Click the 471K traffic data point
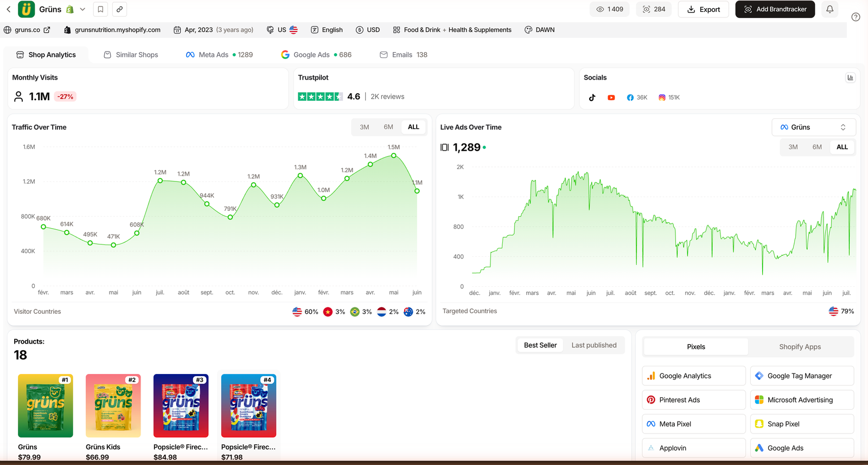868x465 pixels. click(113, 245)
